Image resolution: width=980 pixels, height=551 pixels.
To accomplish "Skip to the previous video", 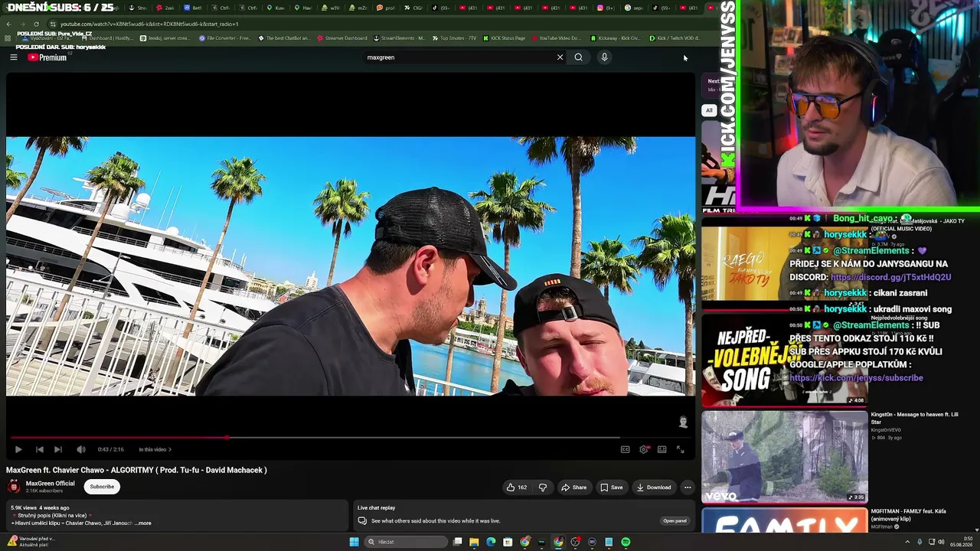I will pos(39,449).
